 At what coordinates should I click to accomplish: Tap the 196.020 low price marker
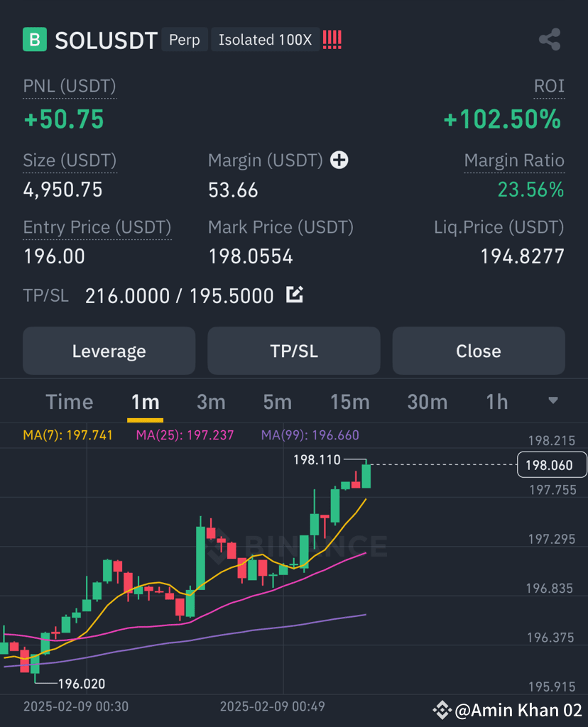82,684
